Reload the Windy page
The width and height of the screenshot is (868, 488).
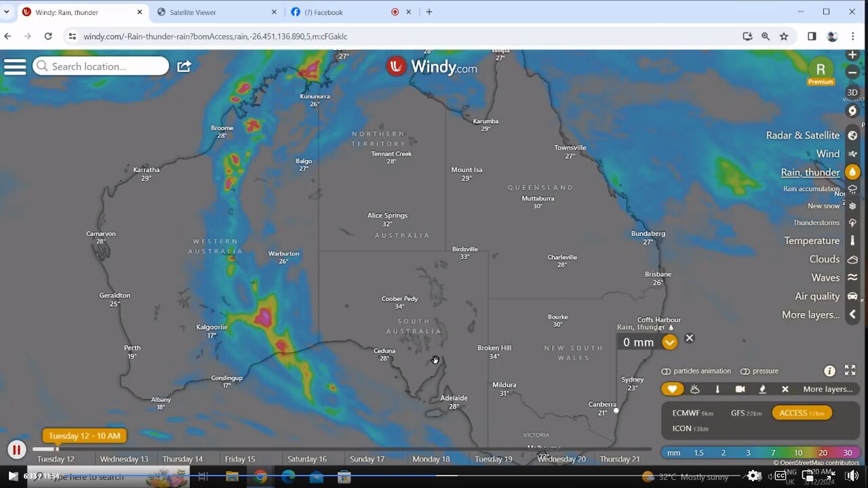pyautogui.click(x=48, y=36)
